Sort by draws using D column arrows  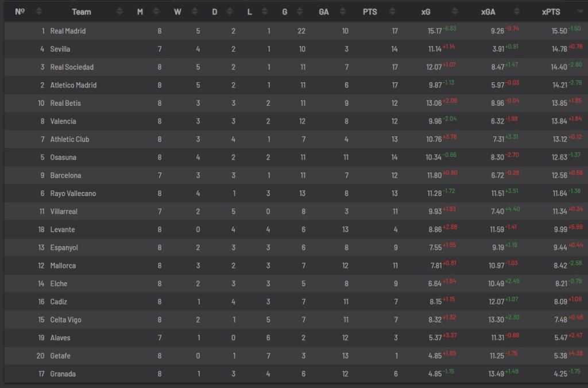(231, 12)
